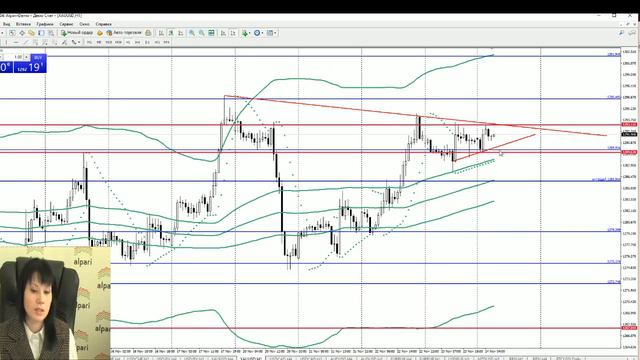The image size is (640, 360).
Task: Switch timeframe to M15
Action: point(109,42)
